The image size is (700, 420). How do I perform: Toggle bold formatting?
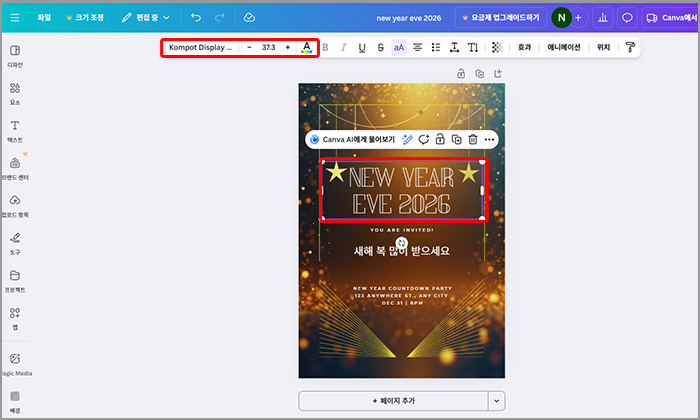click(x=325, y=47)
